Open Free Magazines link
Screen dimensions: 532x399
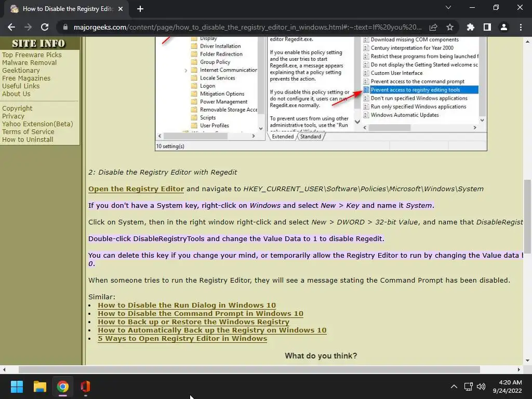26,78
